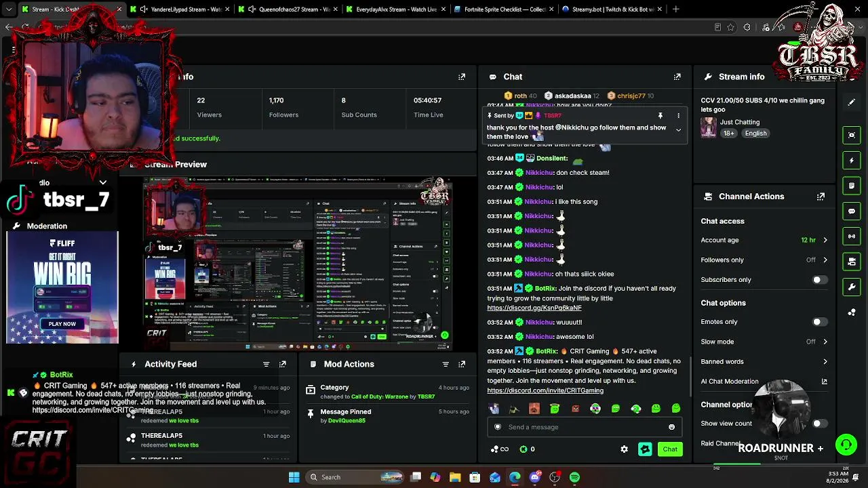Open the pinned message options menu
Image resolution: width=868 pixels, height=488 pixels.
[x=678, y=116]
